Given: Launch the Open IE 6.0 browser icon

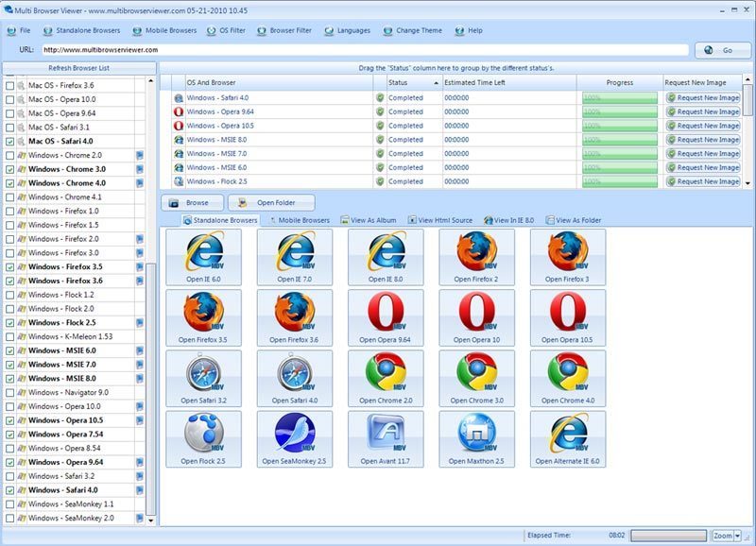Looking at the screenshot, I should pyautogui.click(x=203, y=257).
